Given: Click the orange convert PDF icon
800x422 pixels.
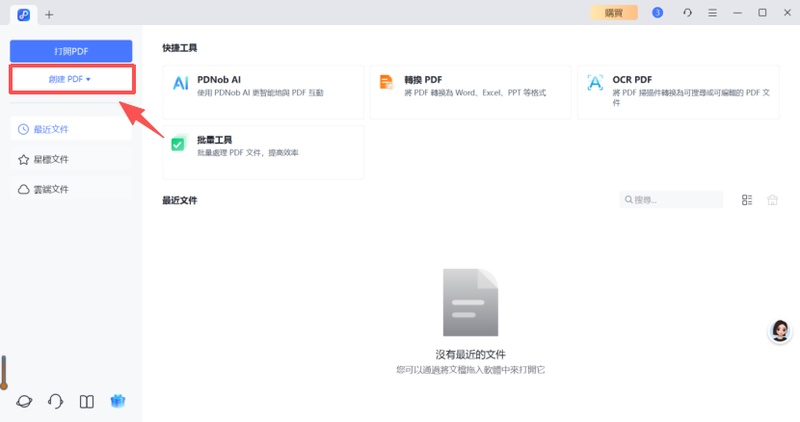Looking at the screenshot, I should pos(387,82).
